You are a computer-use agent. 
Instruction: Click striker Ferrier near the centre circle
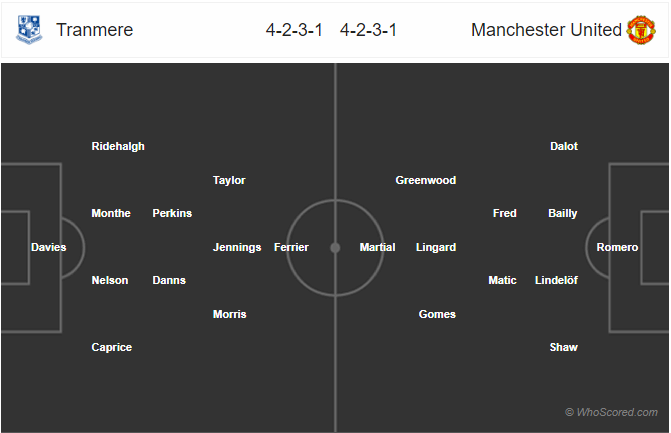(x=291, y=247)
